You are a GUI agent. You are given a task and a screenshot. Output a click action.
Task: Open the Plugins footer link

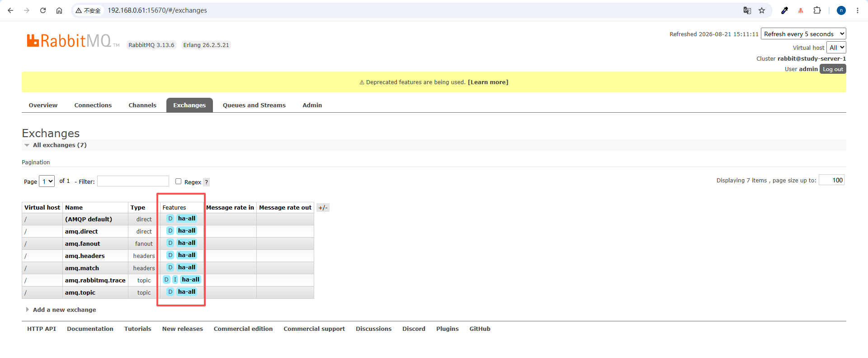(448, 329)
